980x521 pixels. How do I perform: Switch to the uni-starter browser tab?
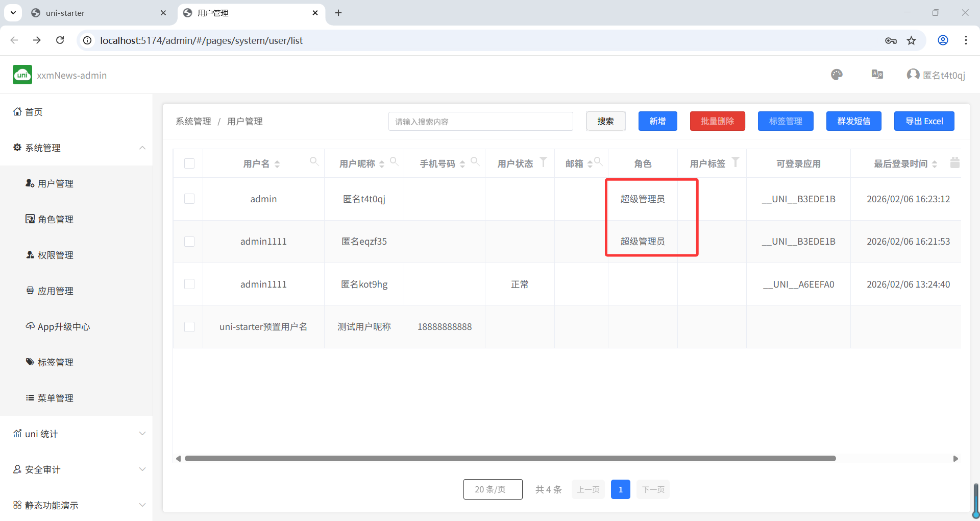(x=92, y=13)
